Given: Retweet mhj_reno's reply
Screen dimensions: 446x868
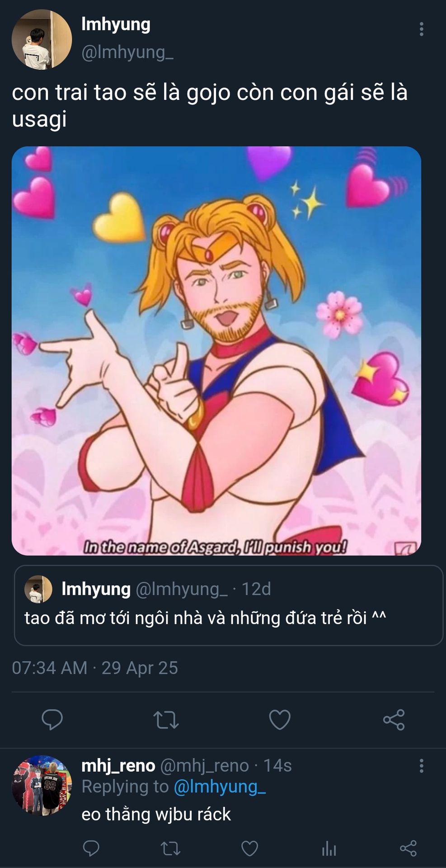Looking at the screenshot, I should [170, 849].
